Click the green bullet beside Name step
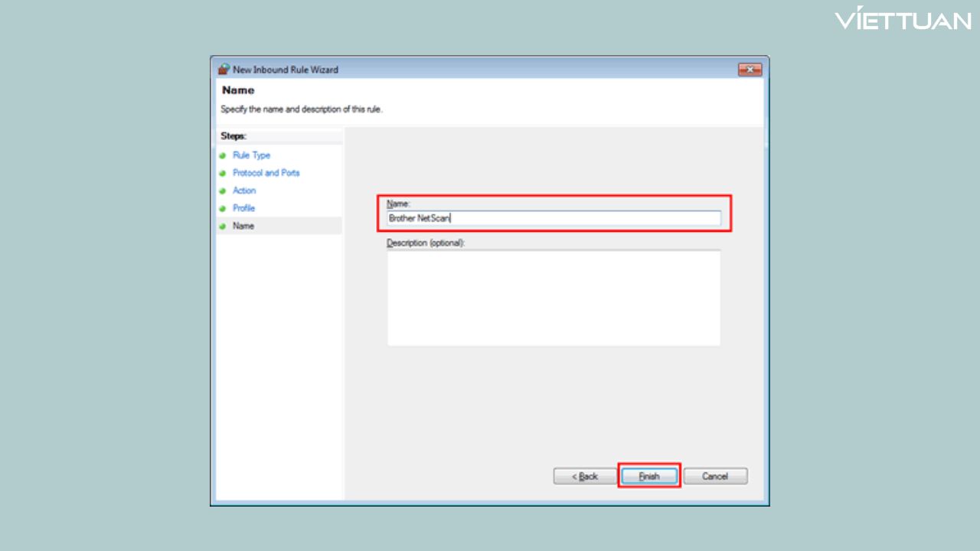 (x=222, y=227)
